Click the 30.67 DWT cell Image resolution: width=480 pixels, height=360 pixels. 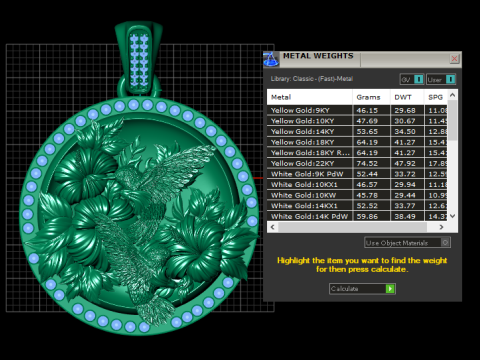pos(407,121)
